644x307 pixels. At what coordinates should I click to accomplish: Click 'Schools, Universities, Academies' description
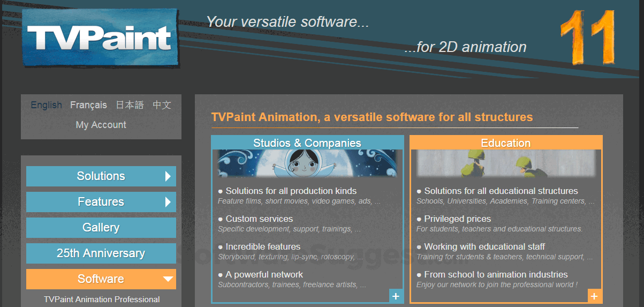pos(505,201)
